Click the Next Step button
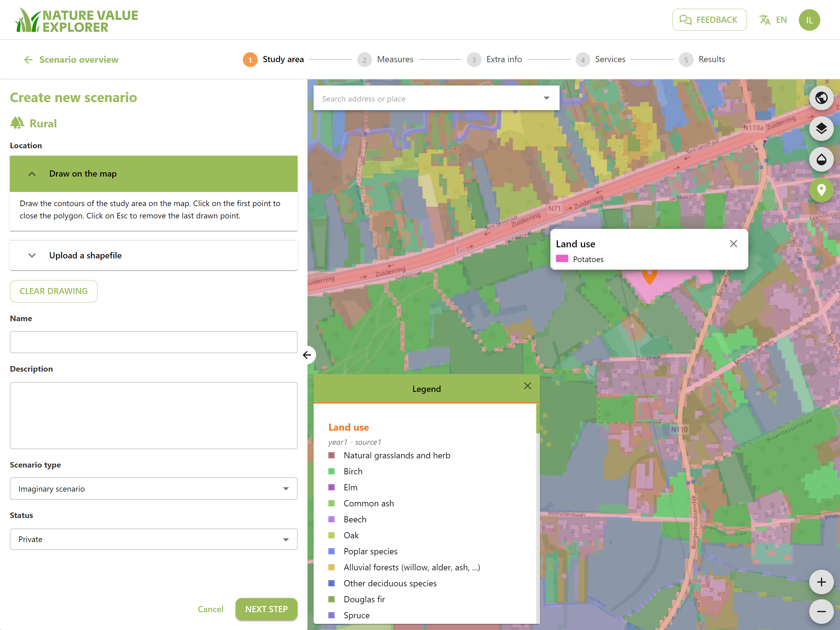840x630 pixels. [x=266, y=609]
